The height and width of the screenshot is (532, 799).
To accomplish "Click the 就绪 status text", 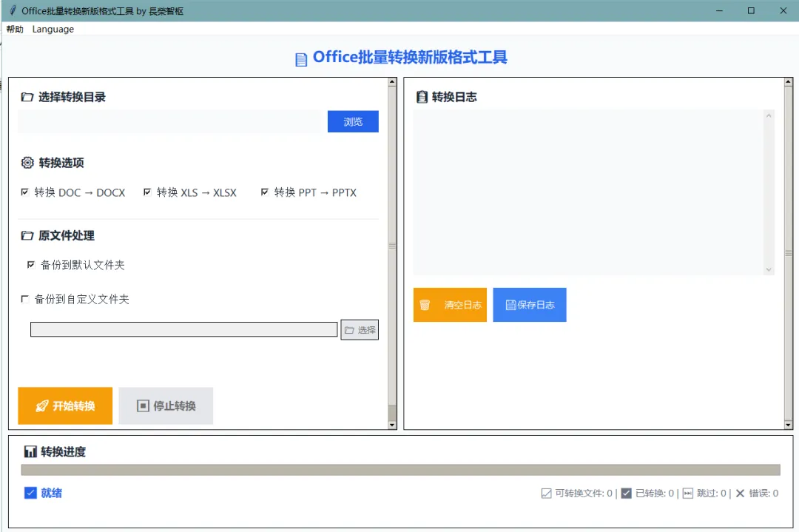I will [x=52, y=493].
